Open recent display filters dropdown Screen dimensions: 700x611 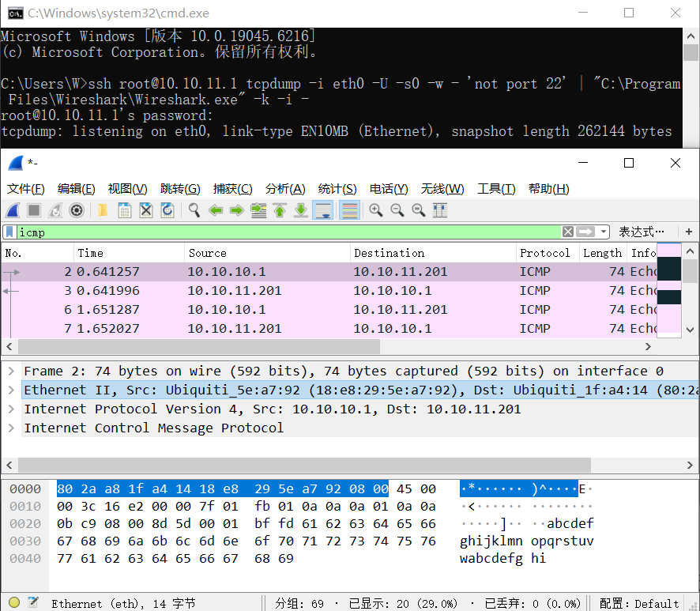point(603,232)
